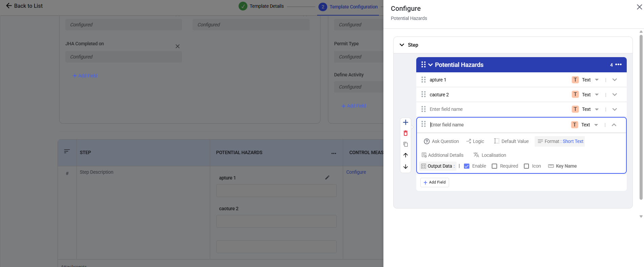The height and width of the screenshot is (267, 644).
Task: Remove JHA Completed on field with X icon
Action: coord(177,46)
